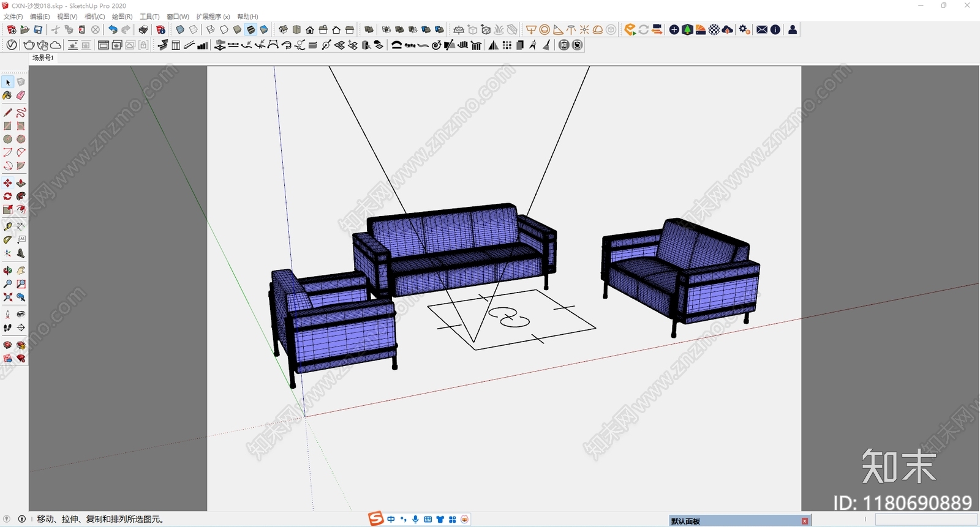This screenshot has width=980, height=527.
Task: Activate the Line pencil tool
Action: [x=8, y=113]
